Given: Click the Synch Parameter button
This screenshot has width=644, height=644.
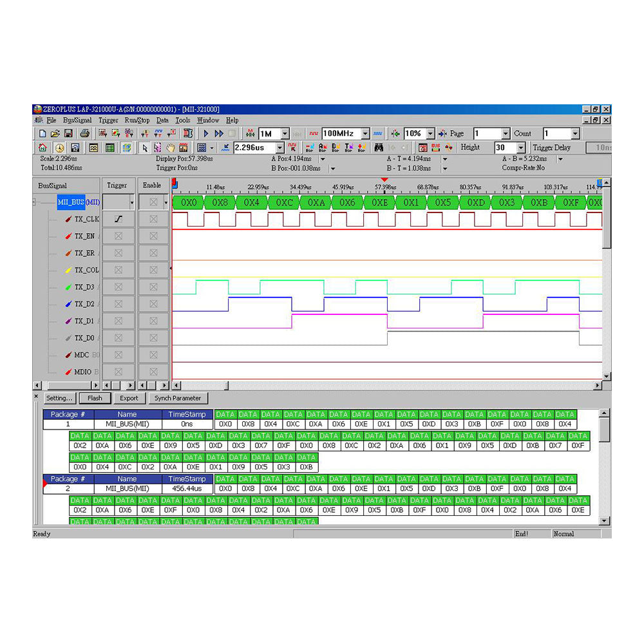Looking at the screenshot, I should click(x=178, y=398).
